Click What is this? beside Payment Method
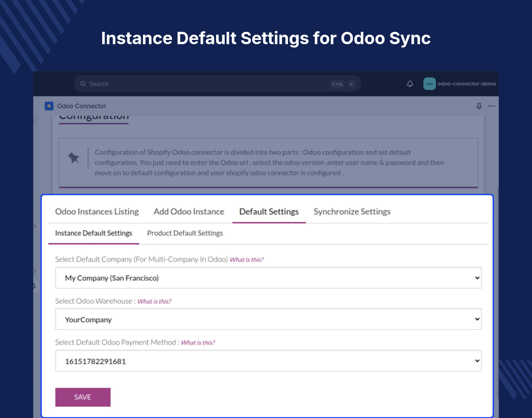Image resolution: width=532 pixels, height=418 pixels. pos(198,343)
